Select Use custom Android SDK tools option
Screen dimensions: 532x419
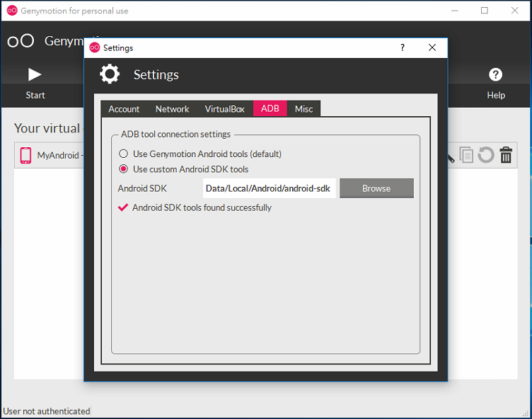point(183,169)
